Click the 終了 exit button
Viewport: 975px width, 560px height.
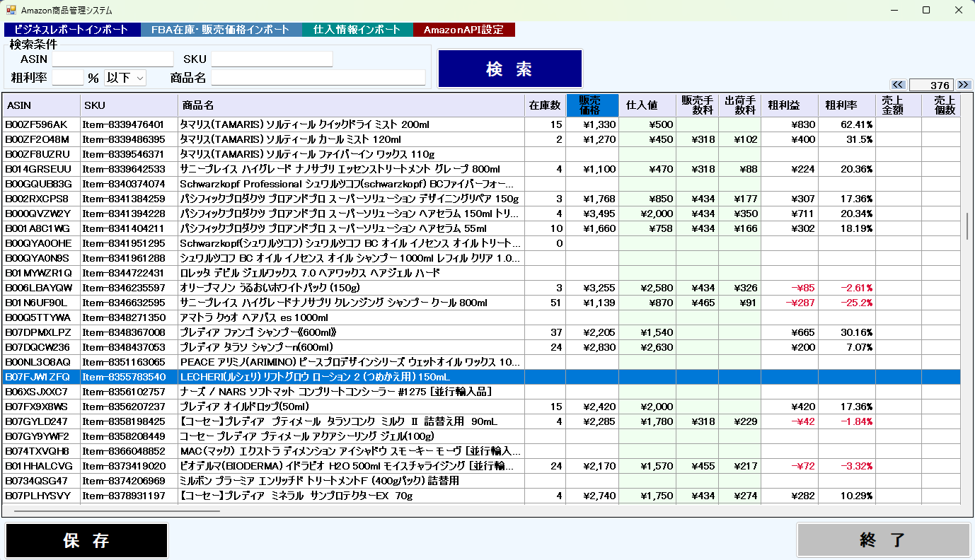(x=883, y=541)
